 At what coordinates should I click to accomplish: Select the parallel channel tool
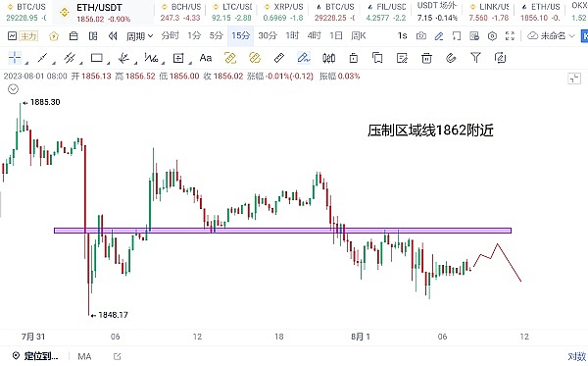(70, 58)
